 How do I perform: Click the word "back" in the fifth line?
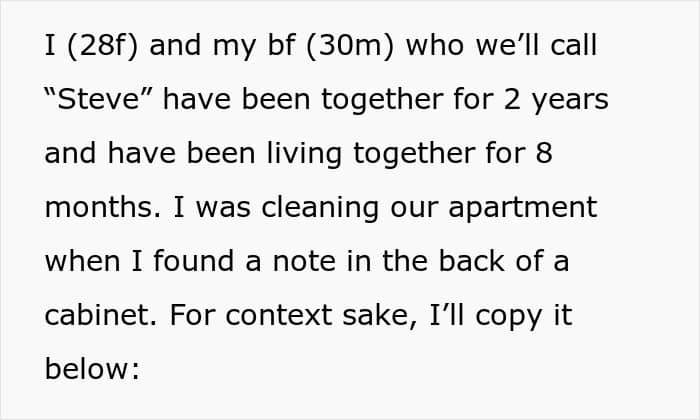[471, 261]
